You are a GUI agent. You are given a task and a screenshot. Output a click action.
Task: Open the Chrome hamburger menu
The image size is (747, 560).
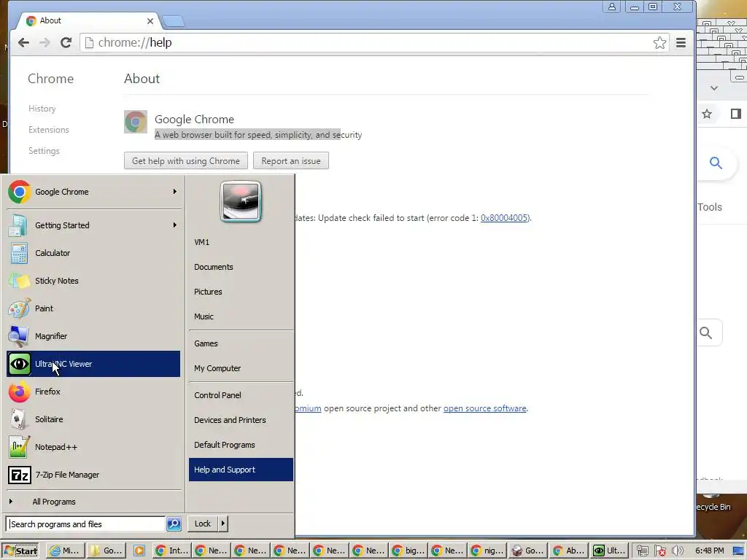681,43
